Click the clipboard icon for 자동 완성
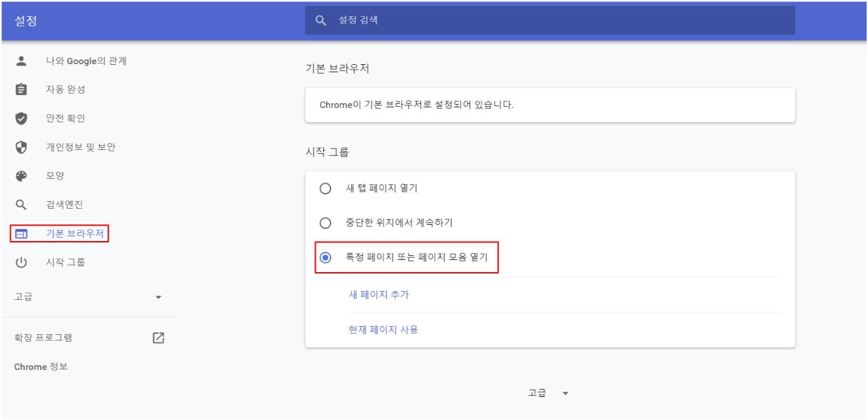 point(20,90)
